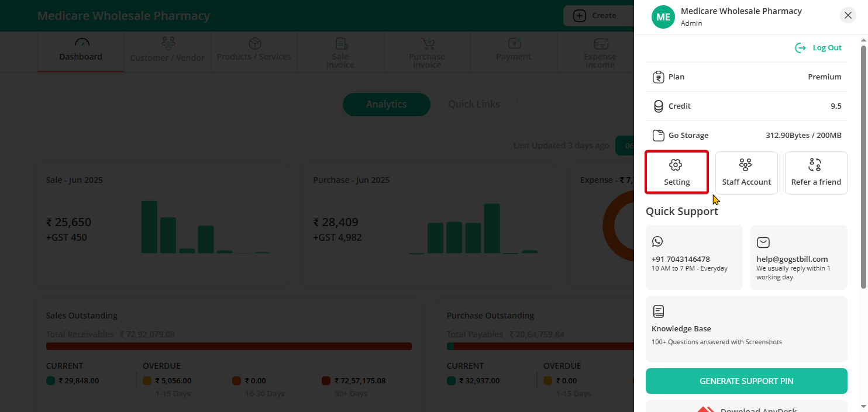Screen dimensions: 868x412
Task: Click the purchase CURRENT green swatch ₹ 32,937.00
Action: point(451,381)
